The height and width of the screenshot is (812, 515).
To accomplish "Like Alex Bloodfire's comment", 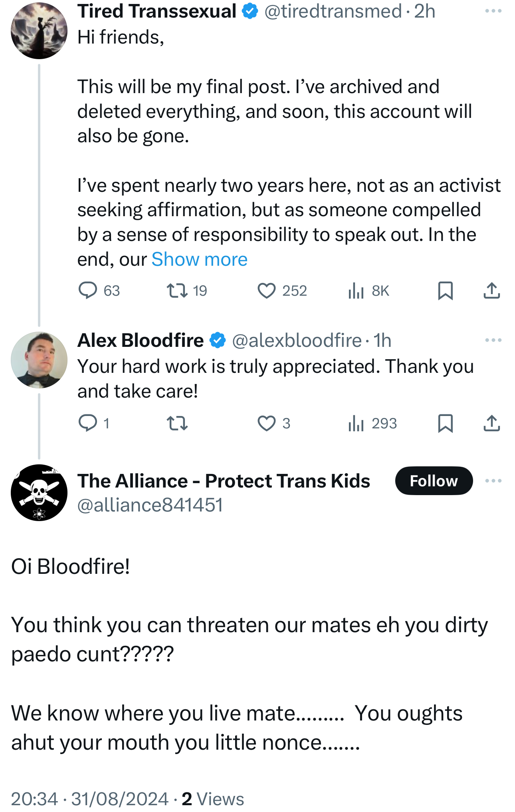I will [x=267, y=423].
